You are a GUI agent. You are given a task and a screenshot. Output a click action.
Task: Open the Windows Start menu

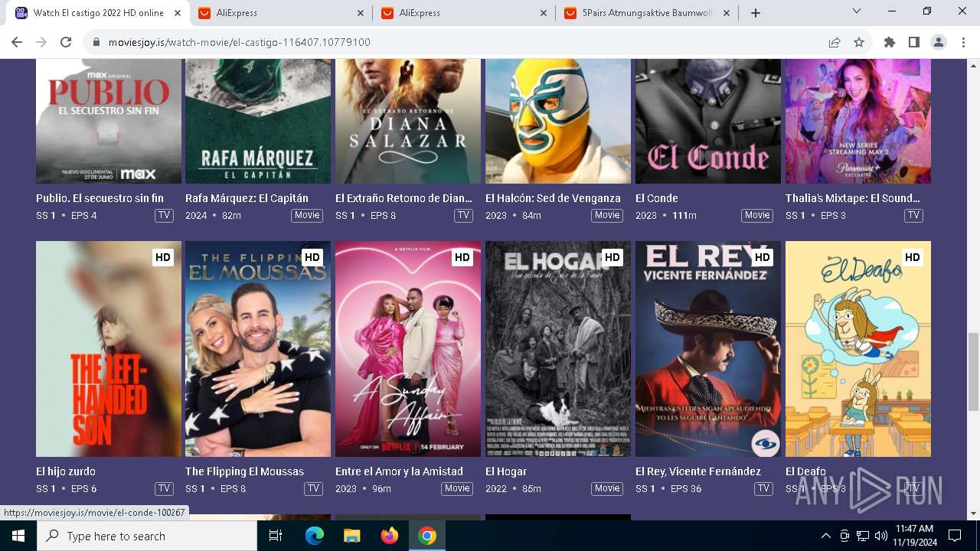pos(18,536)
